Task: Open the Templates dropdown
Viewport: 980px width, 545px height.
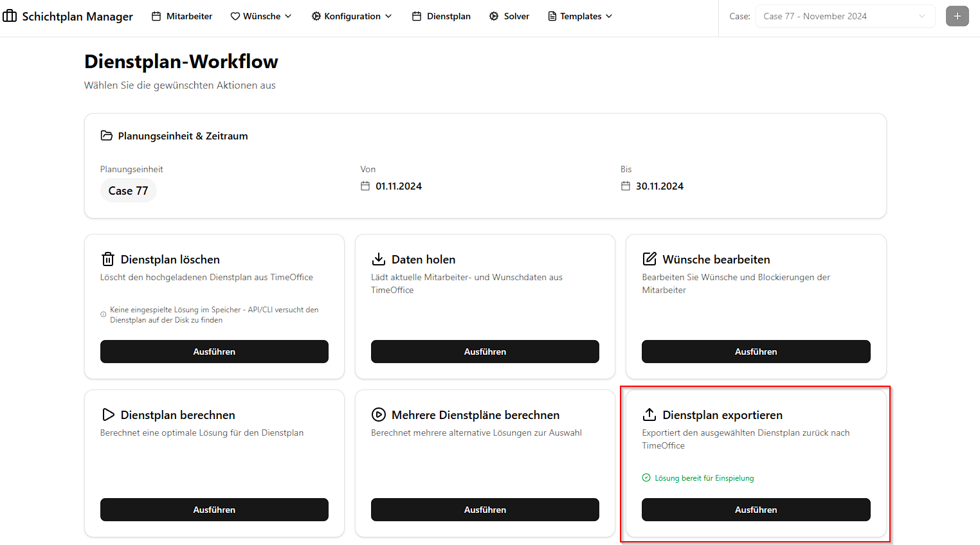Action: [580, 16]
